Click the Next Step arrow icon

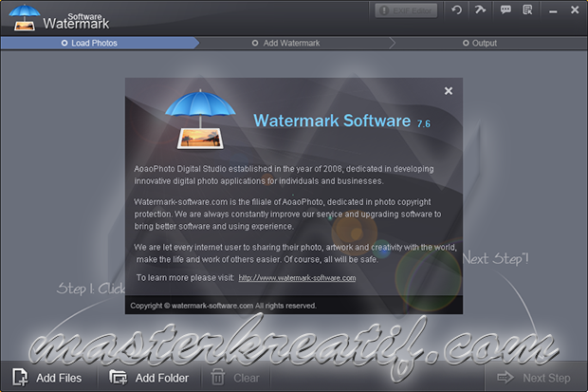click(505, 377)
